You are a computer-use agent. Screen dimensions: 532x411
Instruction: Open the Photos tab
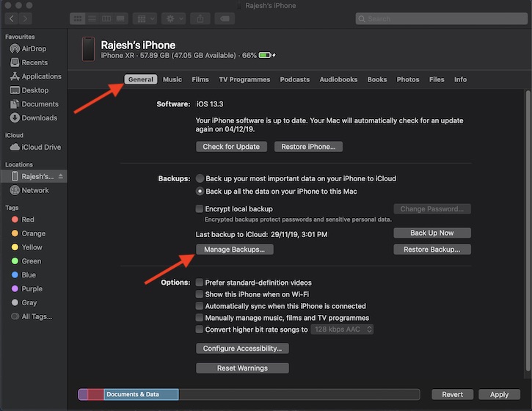click(408, 79)
